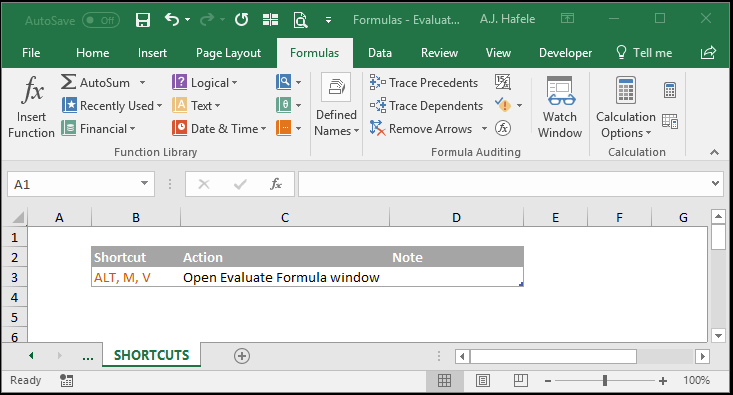Click the Select All corner triangle
733x395 pixels.
pos(17,217)
